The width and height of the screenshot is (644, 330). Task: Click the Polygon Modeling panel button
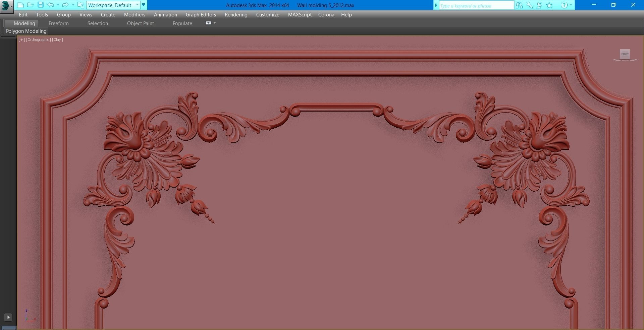coord(26,31)
